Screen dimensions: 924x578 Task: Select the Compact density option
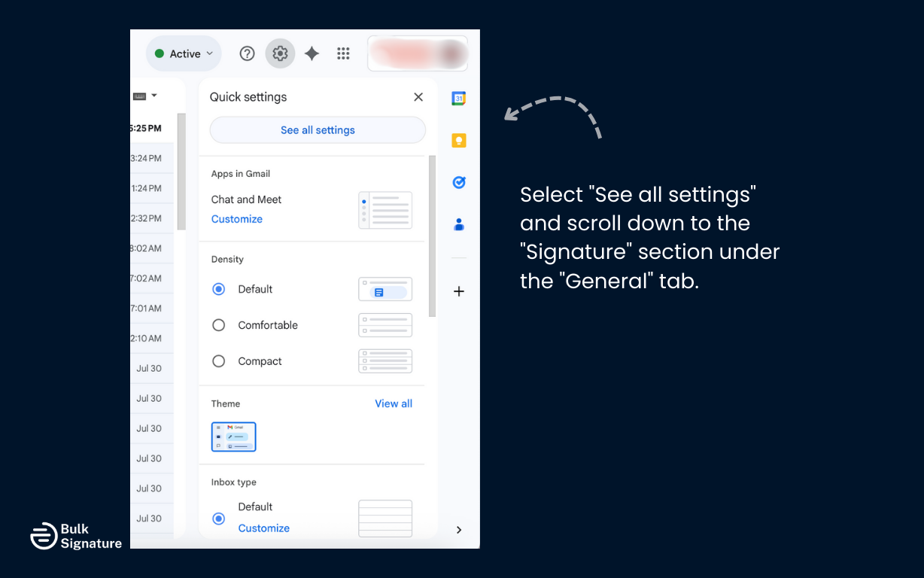218,361
